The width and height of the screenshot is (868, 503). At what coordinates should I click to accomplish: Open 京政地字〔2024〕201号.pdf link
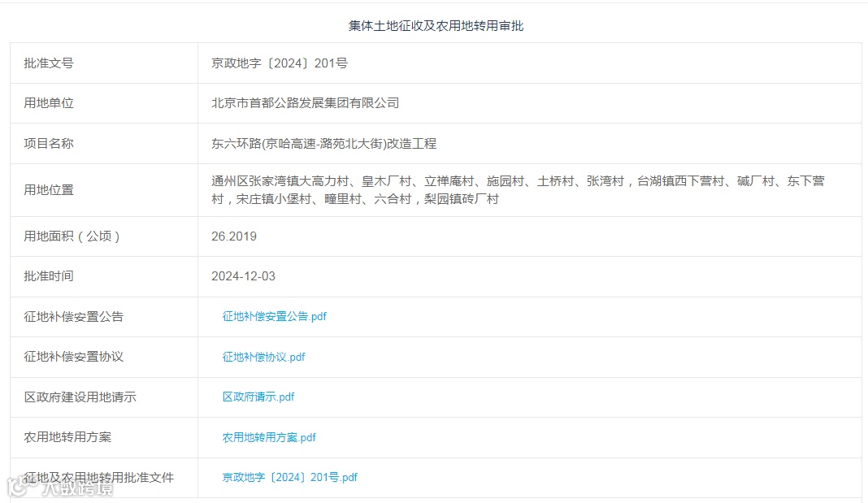[289, 477]
